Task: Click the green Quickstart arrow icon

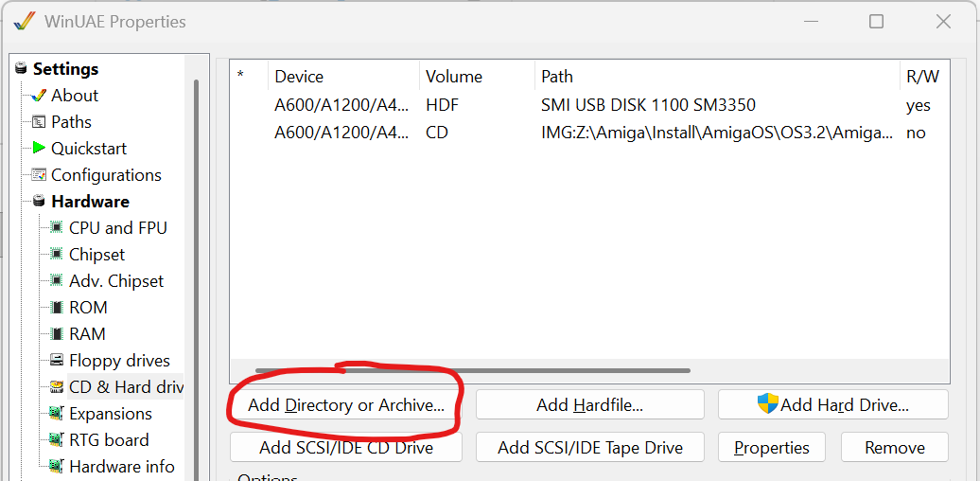Action: point(39,149)
